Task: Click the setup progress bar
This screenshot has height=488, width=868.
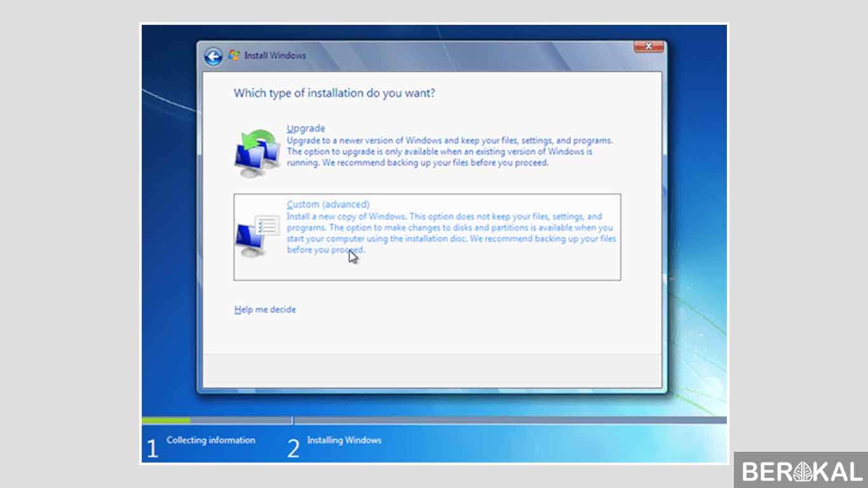Action: tap(434, 420)
